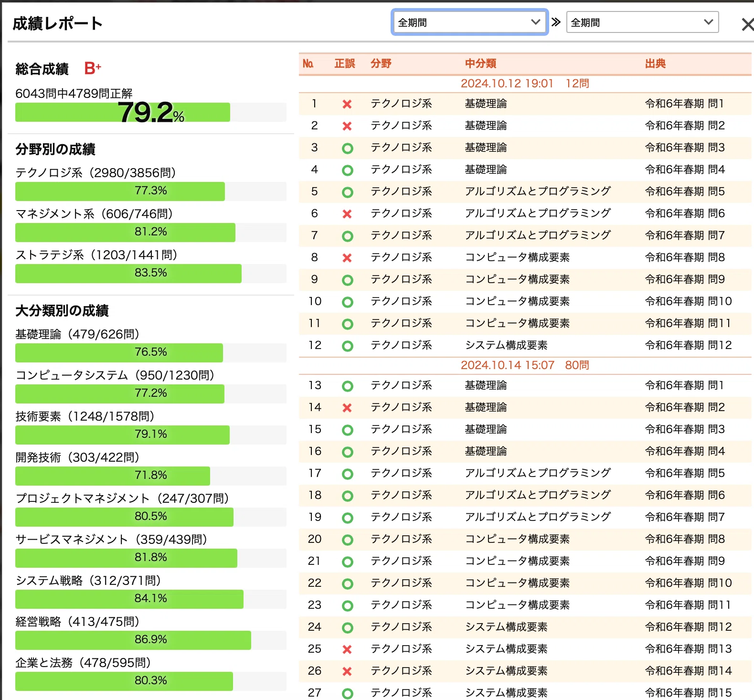
Task: Click the green circle mark in row 15
Action: pos(348,430)
